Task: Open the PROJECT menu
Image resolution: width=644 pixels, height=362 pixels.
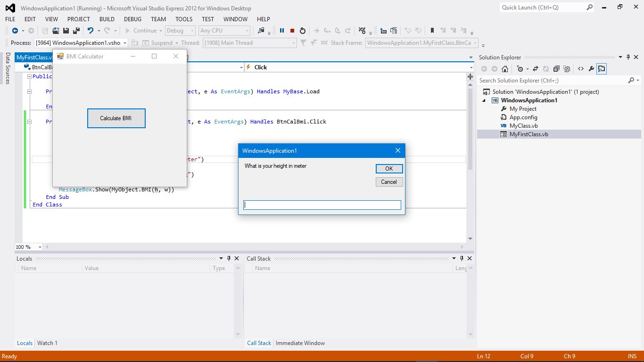Action: 79,19
